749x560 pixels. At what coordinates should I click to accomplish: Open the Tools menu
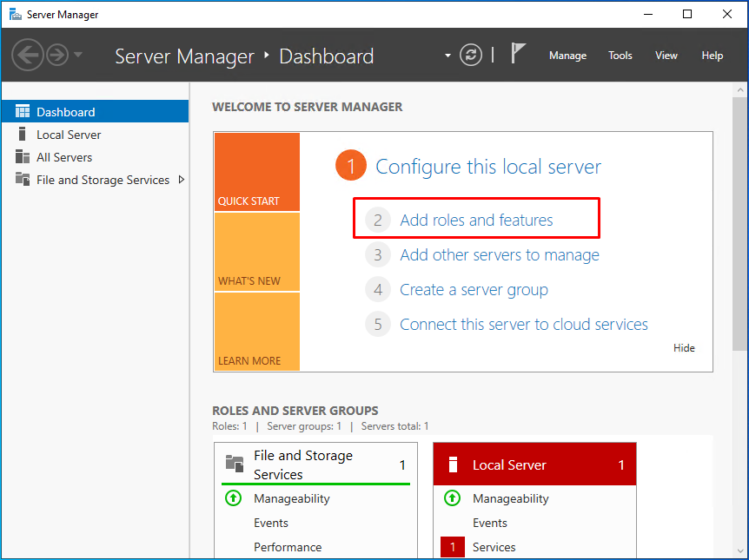(620, 56)
